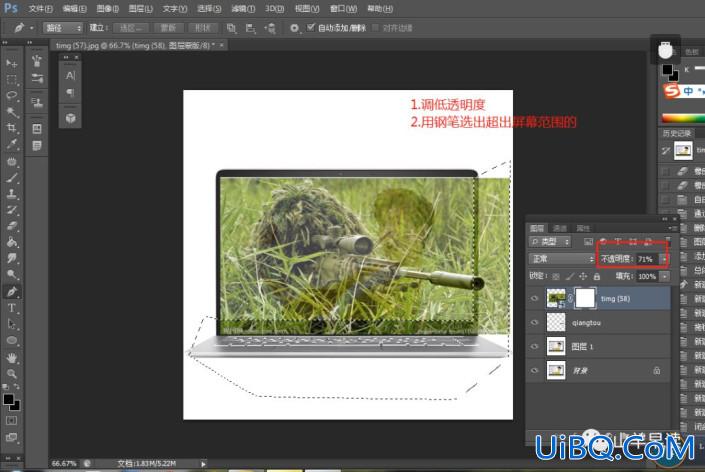This screenshot has width=705, height=472.
Task: Open the Character panel icon
Action: 70,75
